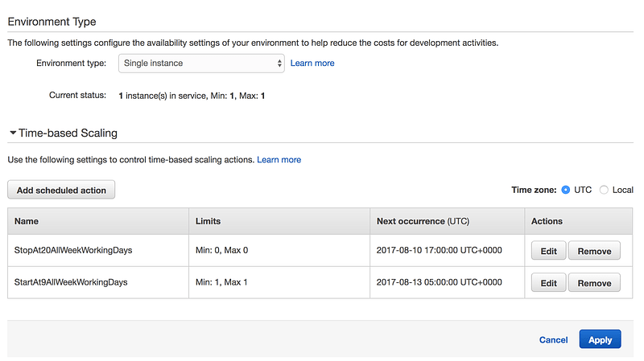Cancel the configuration changes
Screen dimensions: 644x361
pyautogui.click(x=553, y=339)
